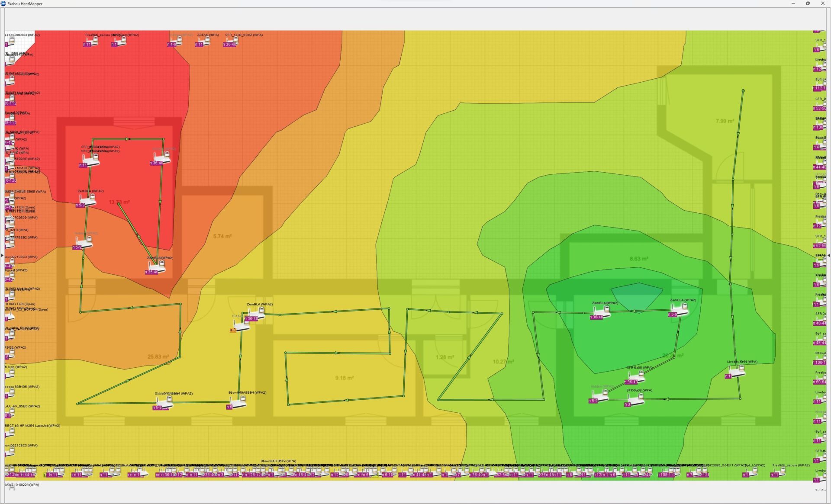
Task: Click the Bbox-3B87B6F9 (WPA) label
Action: pos(278,461)
